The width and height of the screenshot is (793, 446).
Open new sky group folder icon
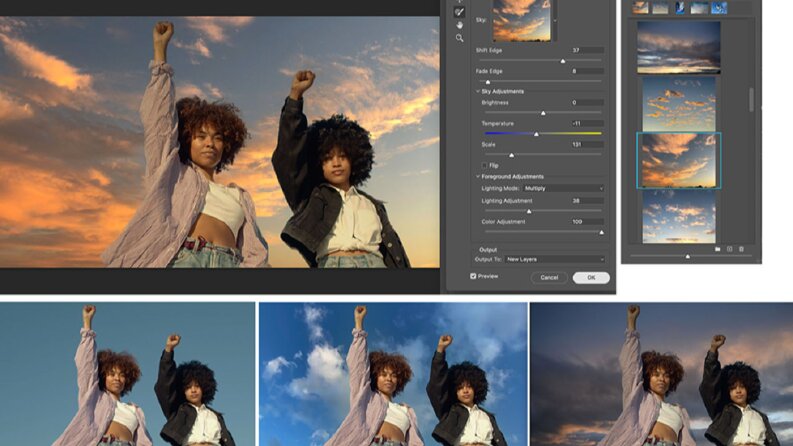pyautogui.click(x=717, y=249)
